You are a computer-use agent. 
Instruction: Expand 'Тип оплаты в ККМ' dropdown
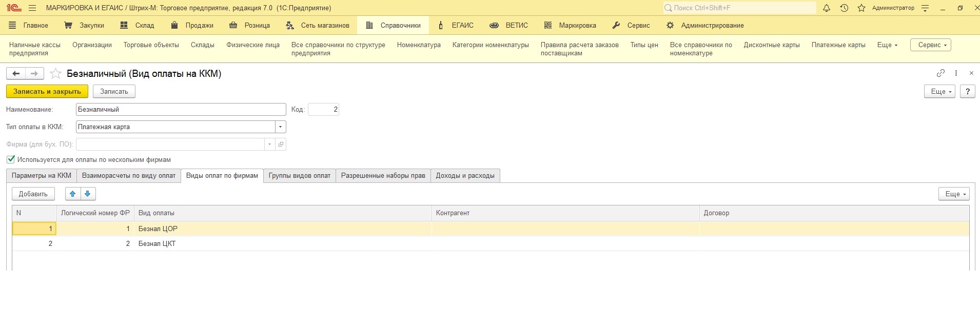point(280,127)
